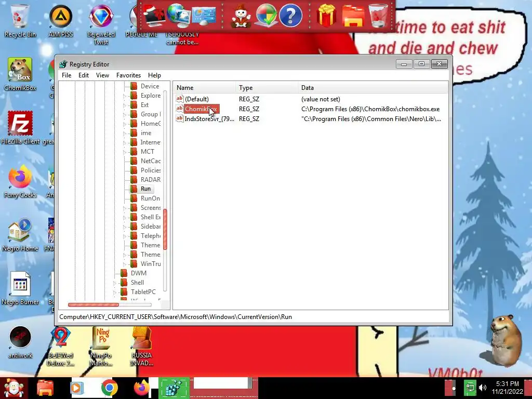Open Chrome from the taskbar
Screen dimensions: 532x399
[x=109, y=388]
